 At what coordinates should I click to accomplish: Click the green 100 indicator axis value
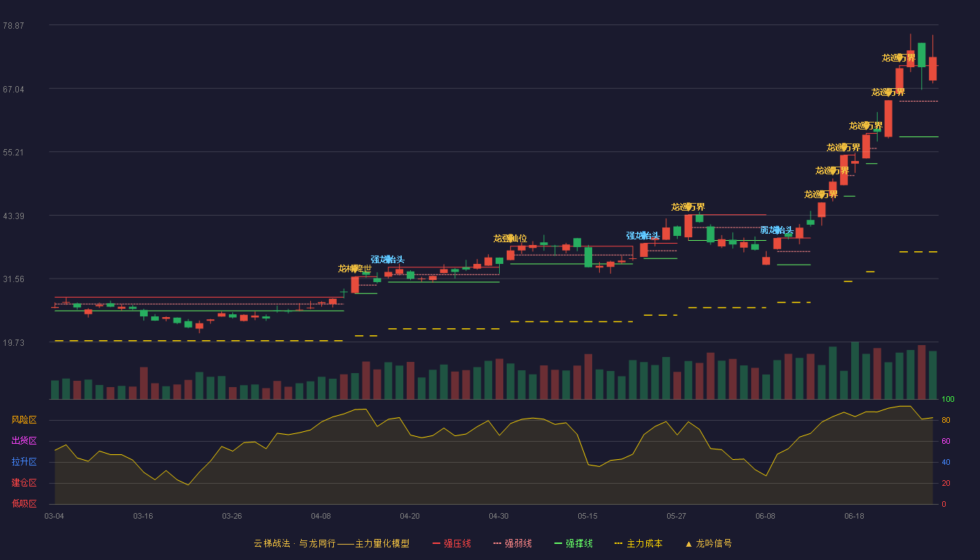tap(948, 399)
